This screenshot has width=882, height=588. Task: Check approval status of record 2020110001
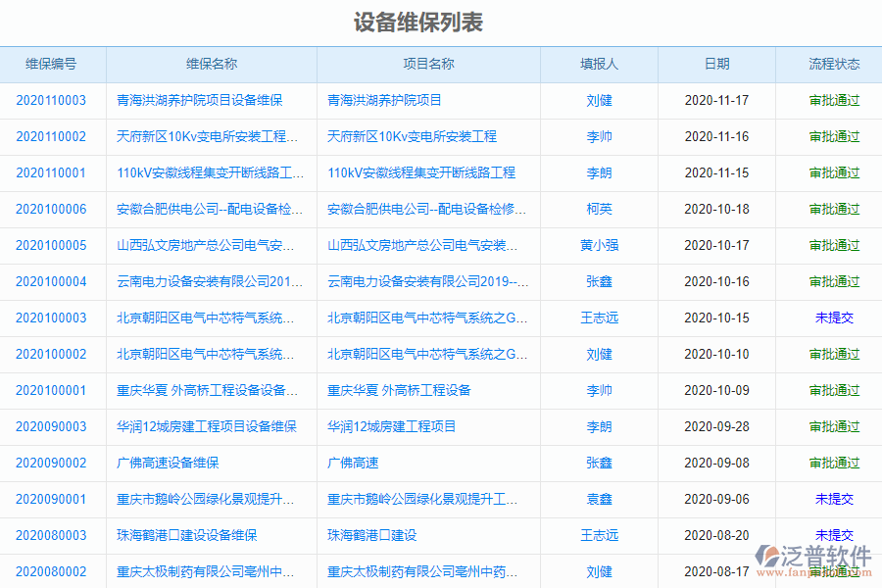[827, 172]
